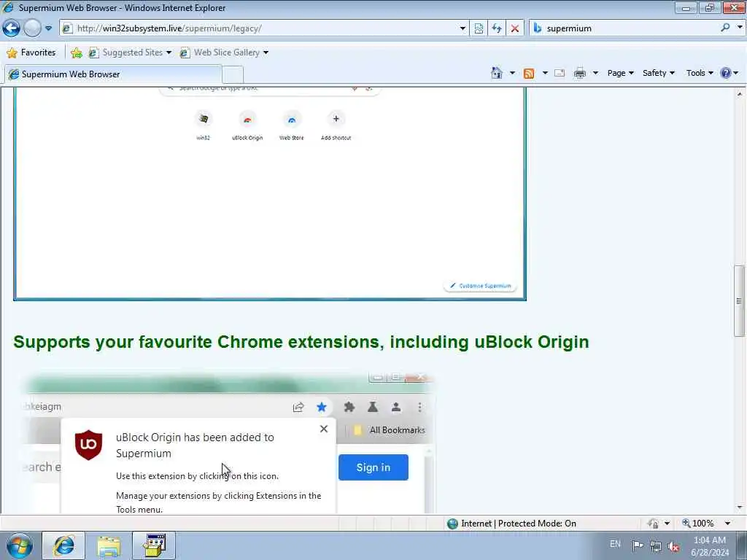Click the Refresh page icon
Viewport: 747px width, 560px height.
(x=497, y=28)
